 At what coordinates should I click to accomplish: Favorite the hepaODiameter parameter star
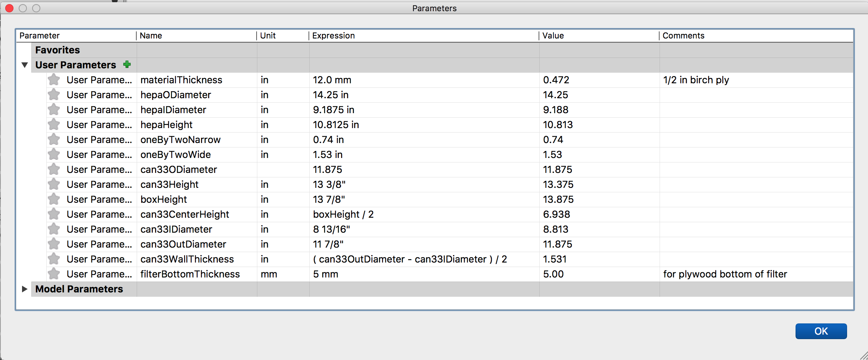54,94
